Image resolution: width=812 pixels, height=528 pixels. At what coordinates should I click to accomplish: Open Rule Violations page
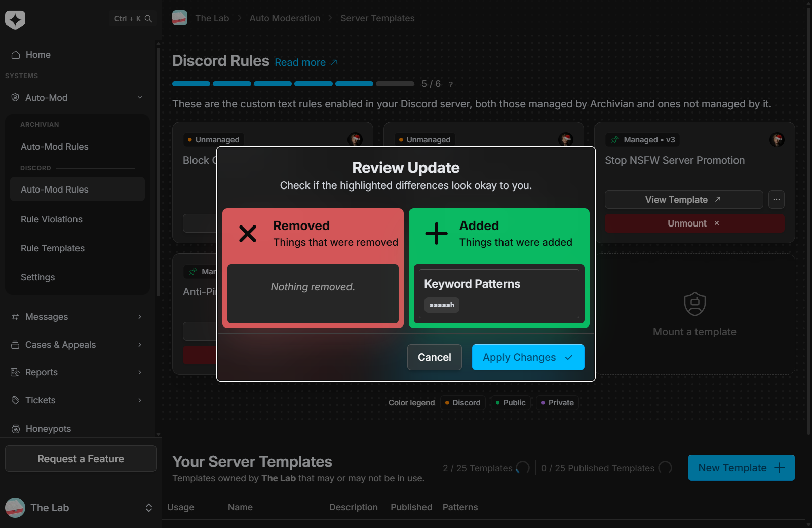coord(52,219)
